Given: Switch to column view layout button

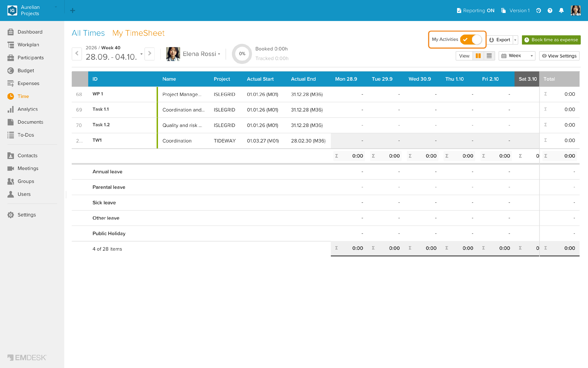Looking at the screenshot, I should pos(478,56).
